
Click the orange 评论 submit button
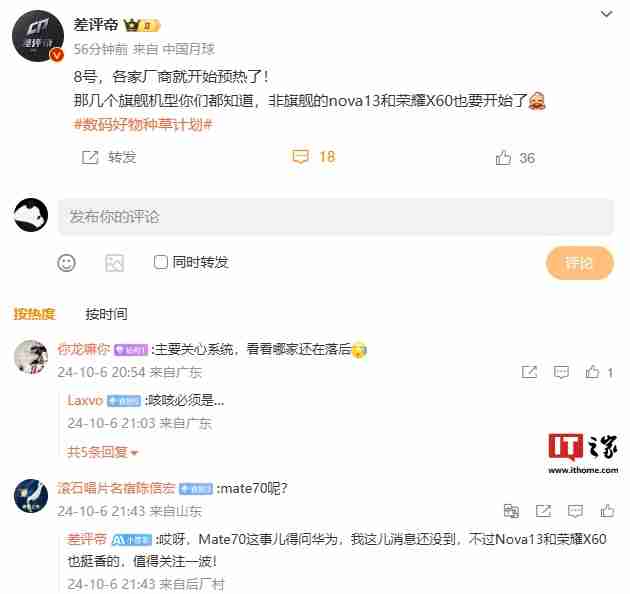(579, 263)
